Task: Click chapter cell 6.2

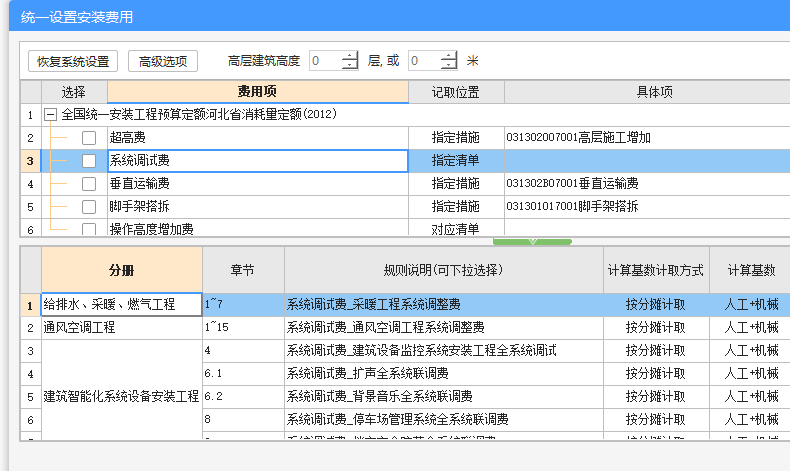Action: [243, 396]
